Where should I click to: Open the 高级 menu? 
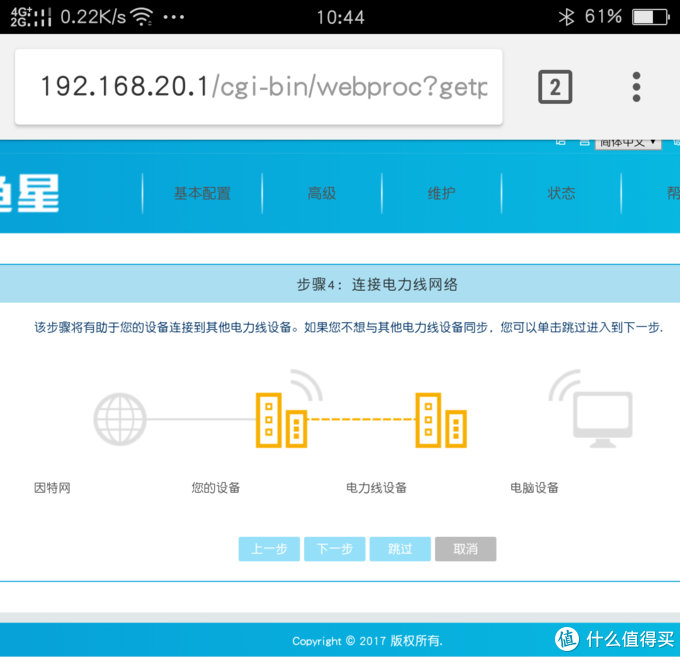point(321,193)
